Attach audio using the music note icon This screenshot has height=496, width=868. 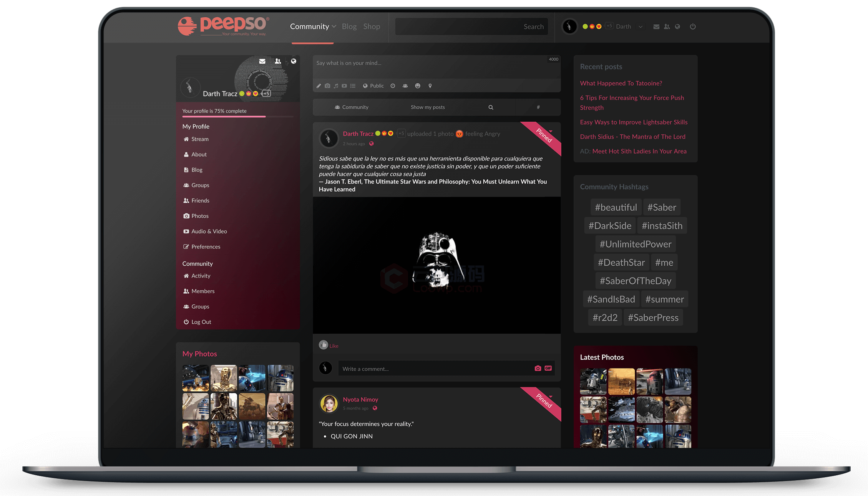[336, 86]
